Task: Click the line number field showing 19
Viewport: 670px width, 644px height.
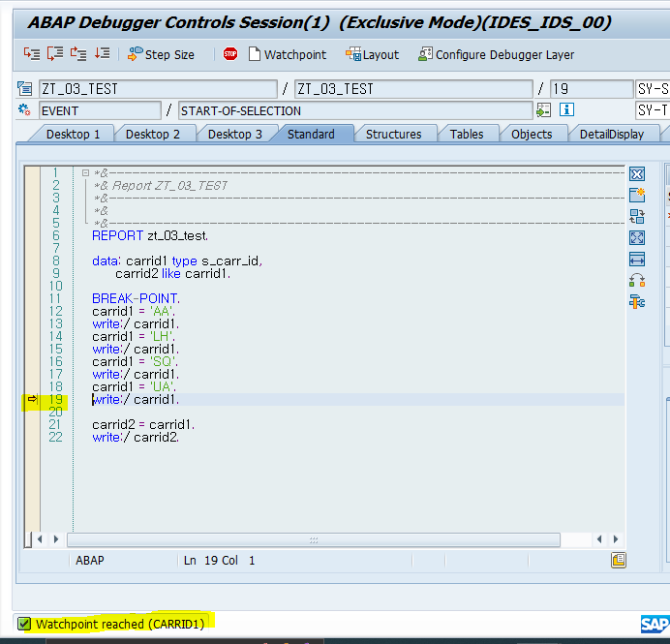Action: (591, 89)
